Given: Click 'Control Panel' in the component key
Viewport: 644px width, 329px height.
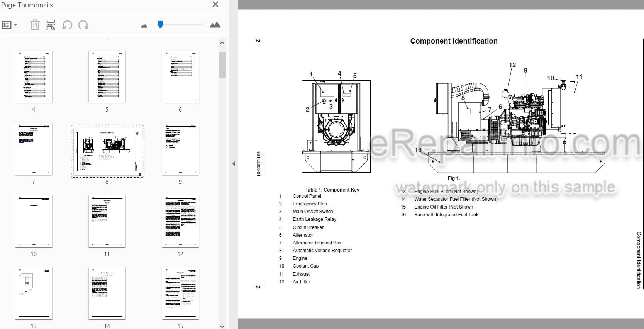Looking at the screenshot, I should coord(307,196).
